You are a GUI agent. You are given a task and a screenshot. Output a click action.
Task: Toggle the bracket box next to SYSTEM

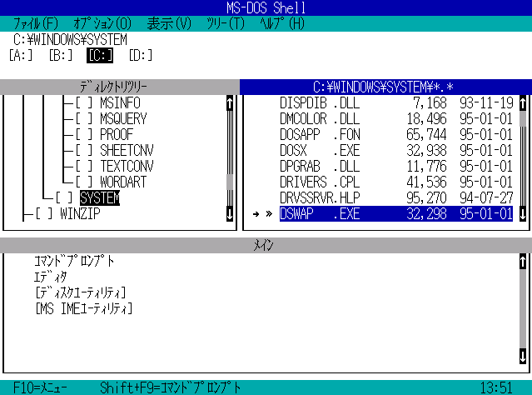pyautogui.click(x=64, y=197)
